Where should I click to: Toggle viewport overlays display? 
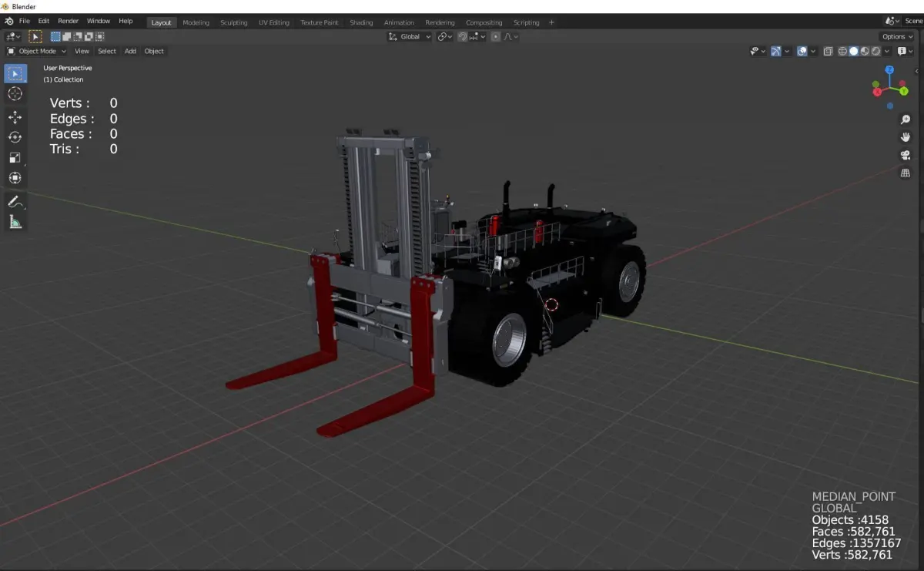point(802,51)
